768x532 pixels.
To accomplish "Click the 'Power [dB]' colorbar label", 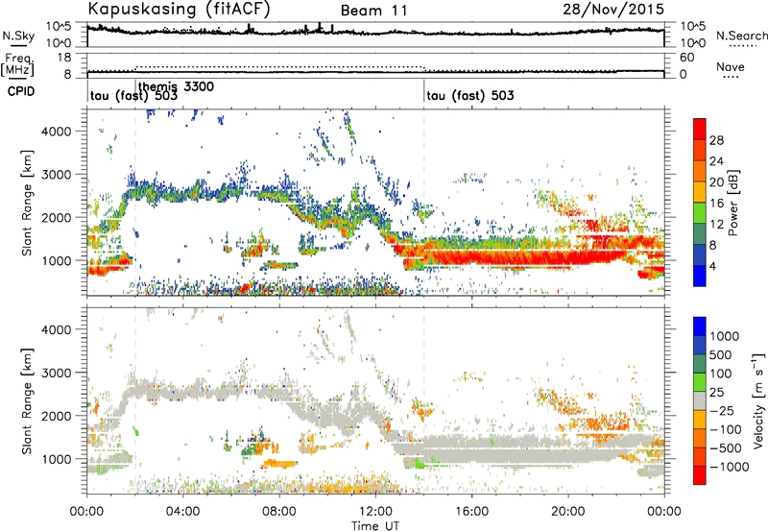I will point(732,203).
